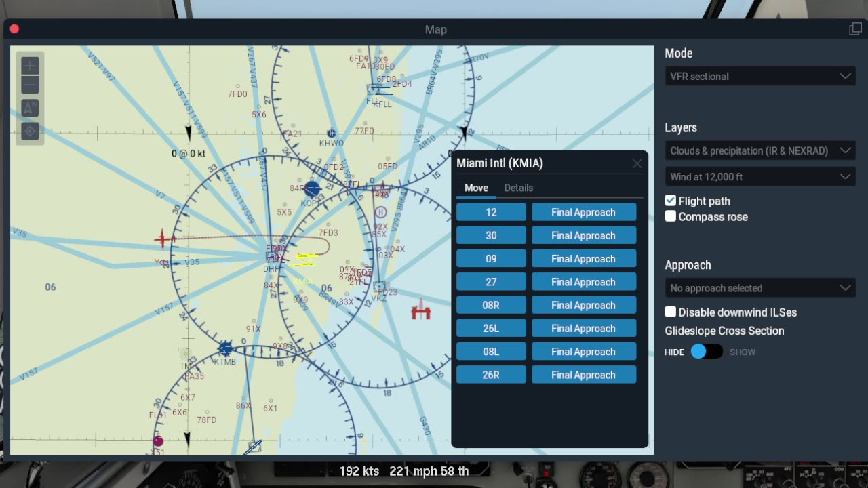Select KOPF airport symbol

pos(311,189)
